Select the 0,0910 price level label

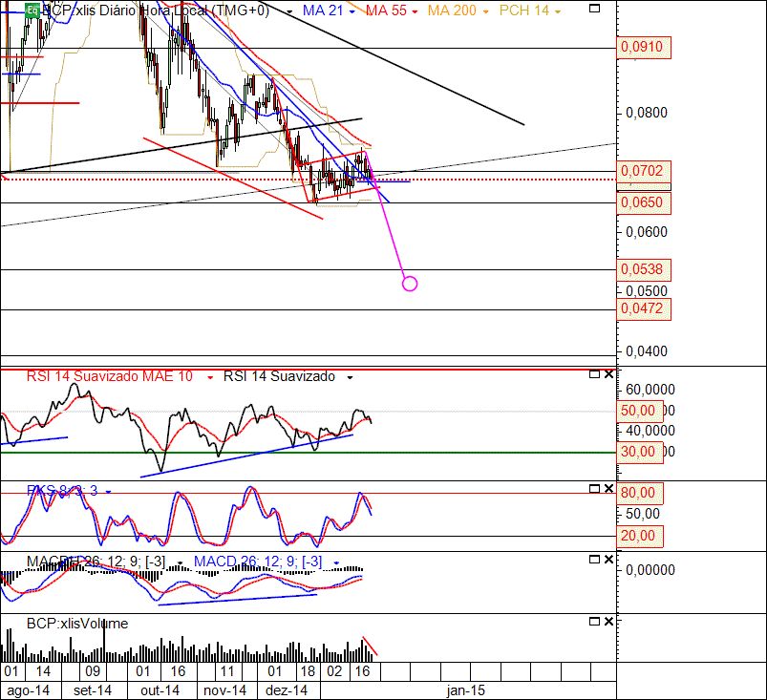coord(644,48)
